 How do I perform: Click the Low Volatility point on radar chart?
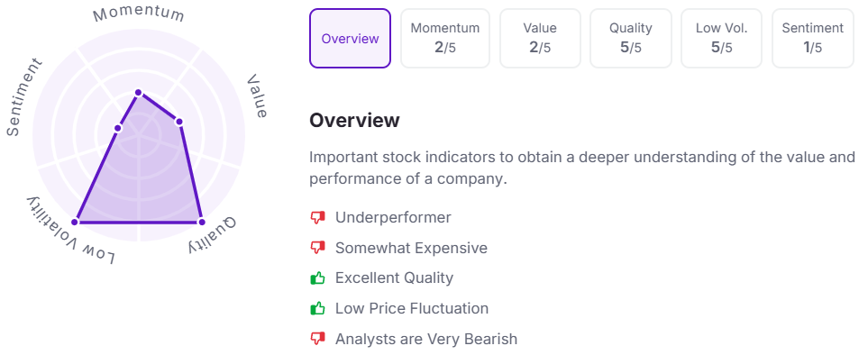point(76,223)
